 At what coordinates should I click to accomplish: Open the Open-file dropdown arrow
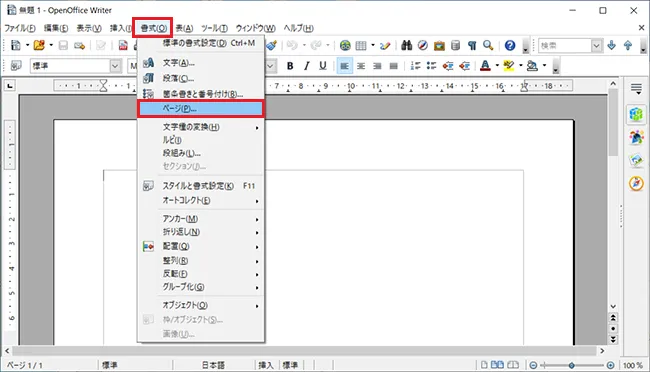[51, 45]
